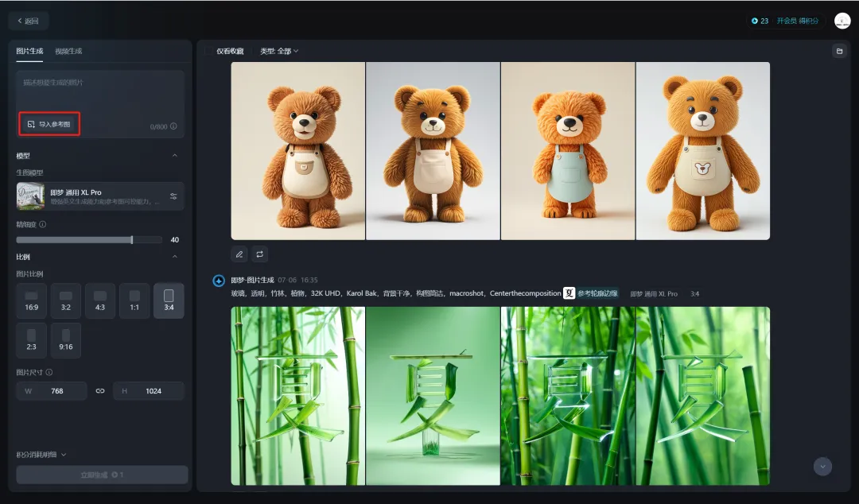This screenshot has height=504, width=859.
Task: Click the 返回 back button
Action: [29, 21]
